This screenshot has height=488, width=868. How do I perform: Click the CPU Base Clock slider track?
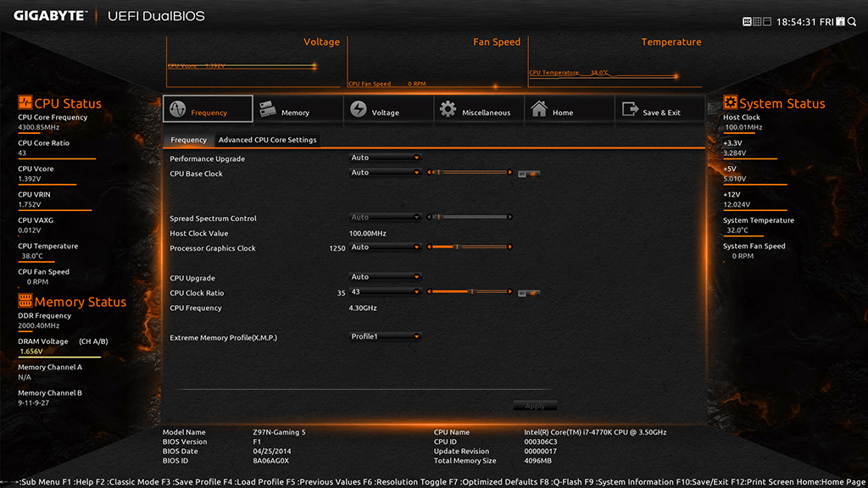click(x=470, y=173)
